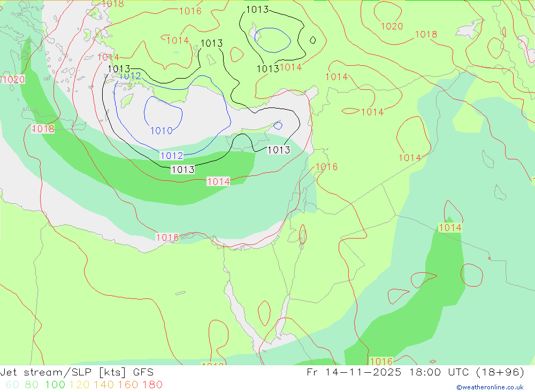This screenshot has width=535, height=392.
Task: Click the red '1018' label with white box
Action: pos(43,129)
